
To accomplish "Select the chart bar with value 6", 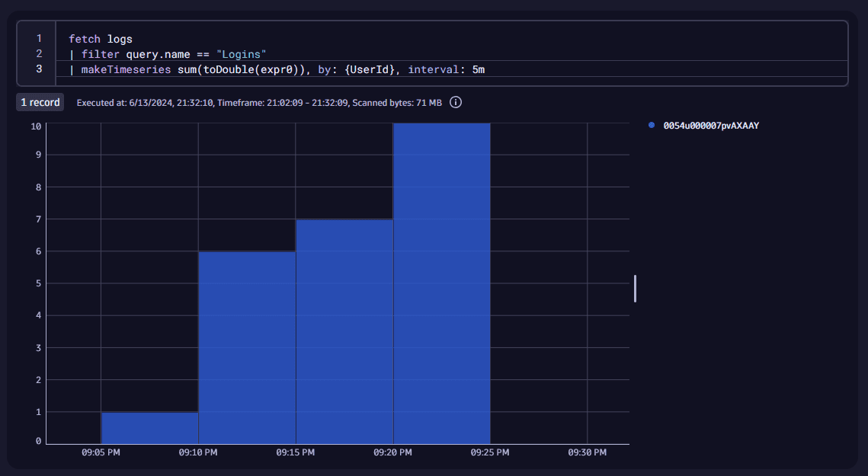I will coord(247,347).
